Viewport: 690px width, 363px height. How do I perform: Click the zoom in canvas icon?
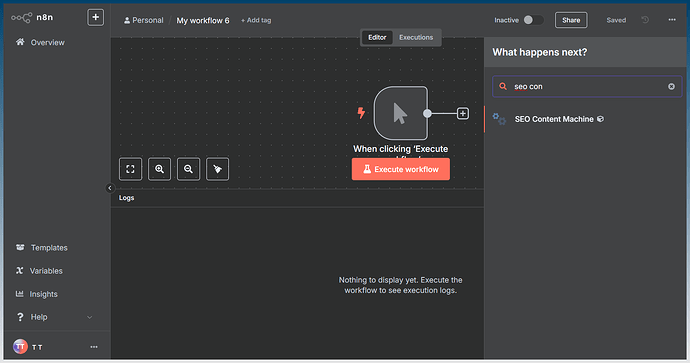(x=159, y=169)
